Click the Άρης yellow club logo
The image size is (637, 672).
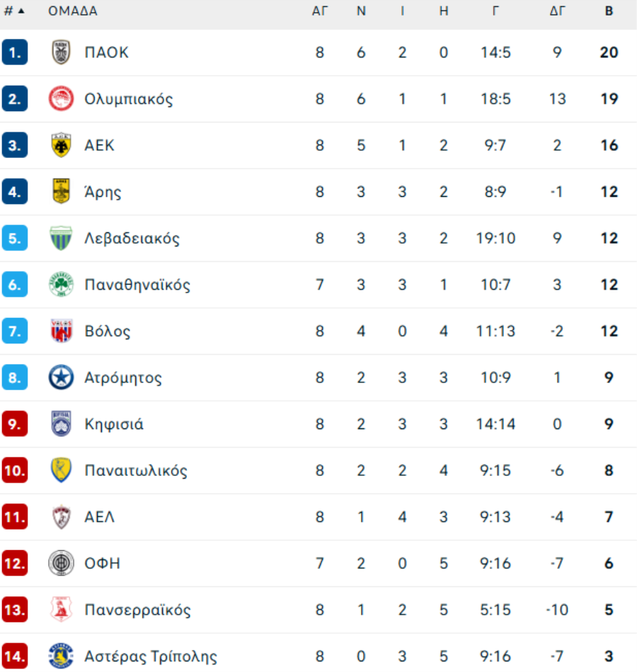61,192
